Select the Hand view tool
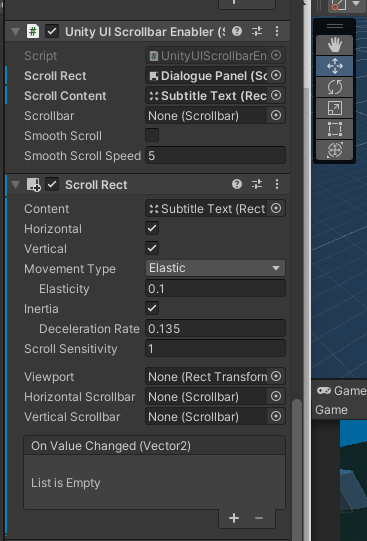 click(x=335, y=45)
